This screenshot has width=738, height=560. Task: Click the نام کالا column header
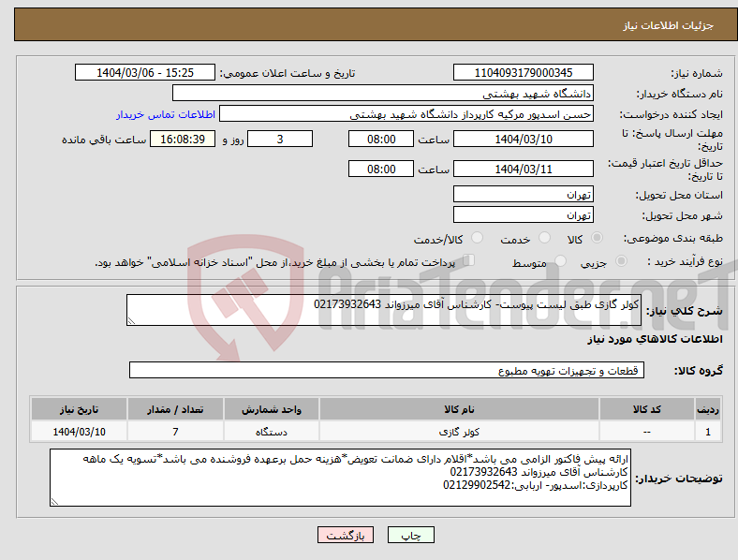pos(459,409)
